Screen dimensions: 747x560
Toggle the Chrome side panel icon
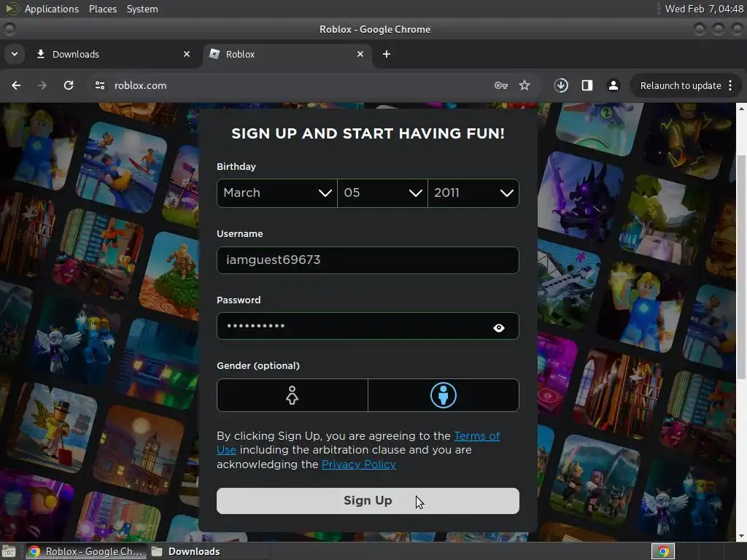[587, 85]
